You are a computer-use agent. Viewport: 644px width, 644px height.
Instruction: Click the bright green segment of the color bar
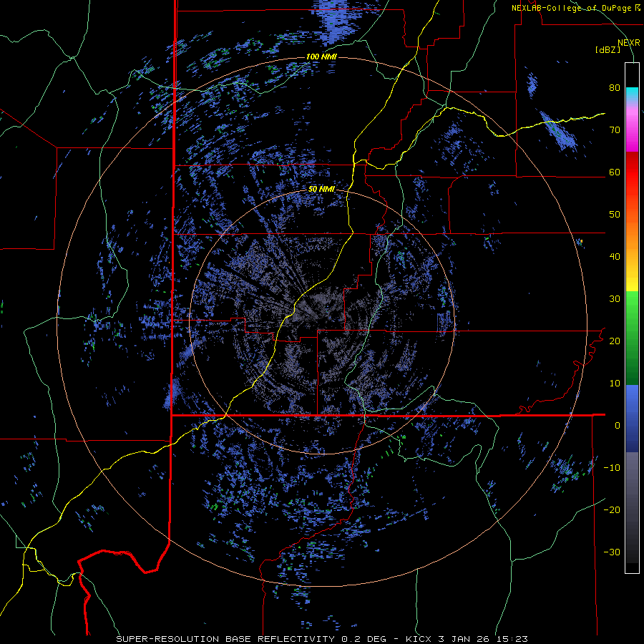point(632,304)
